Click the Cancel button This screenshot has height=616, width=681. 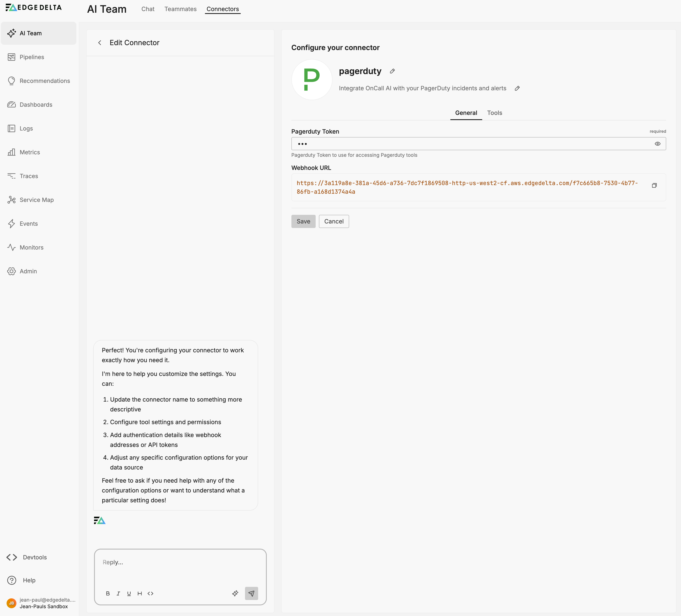coord(333,221)
